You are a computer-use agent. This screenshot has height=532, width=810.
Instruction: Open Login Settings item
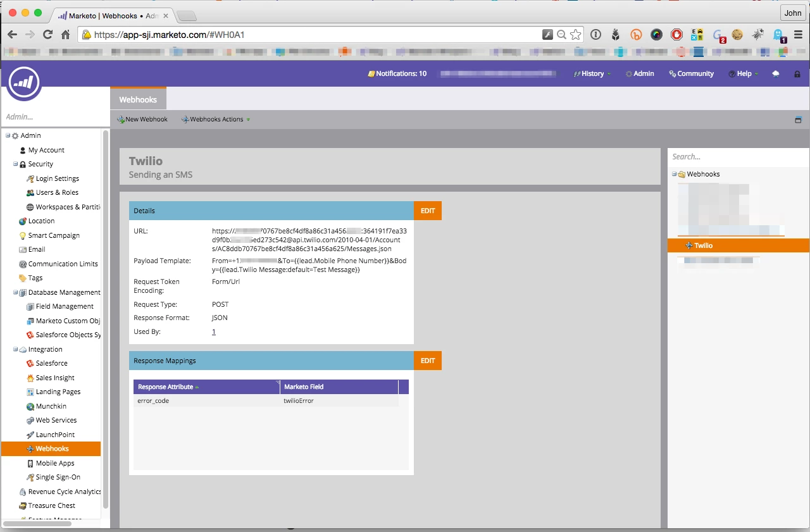pyautogui.click(x=57, y=178)
